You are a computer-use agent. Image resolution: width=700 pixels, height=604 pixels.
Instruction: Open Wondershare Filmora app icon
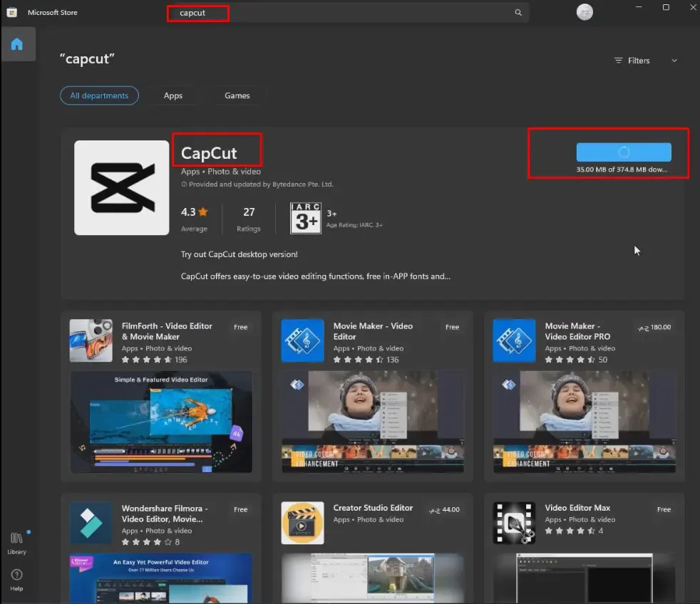pyautogui.click(x=91, y=523)
